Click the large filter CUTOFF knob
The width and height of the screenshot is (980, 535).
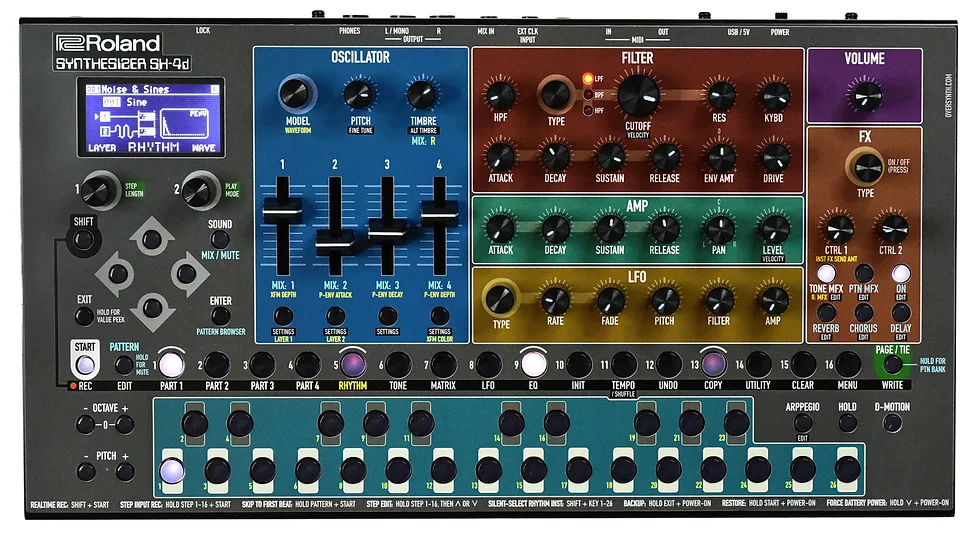[638, 96]
